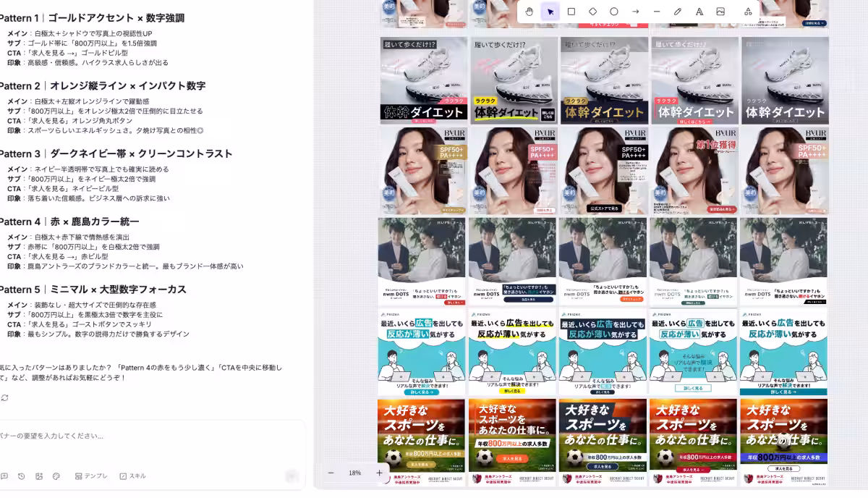Select the Ellipse shape tool
Viewport: 868px width, 498px height.
[614, 12]
